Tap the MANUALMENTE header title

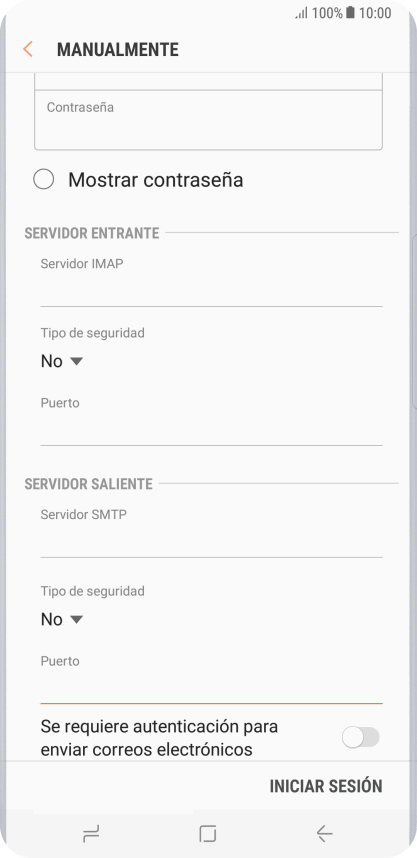click(118, 50)
